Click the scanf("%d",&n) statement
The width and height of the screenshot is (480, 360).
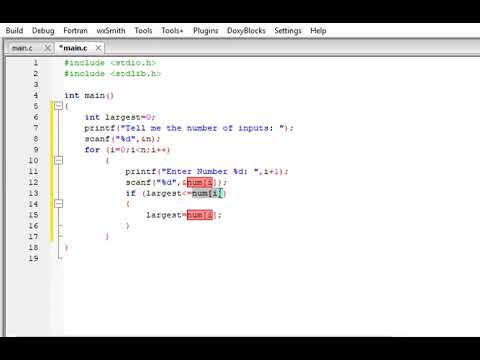pos(123,139)
